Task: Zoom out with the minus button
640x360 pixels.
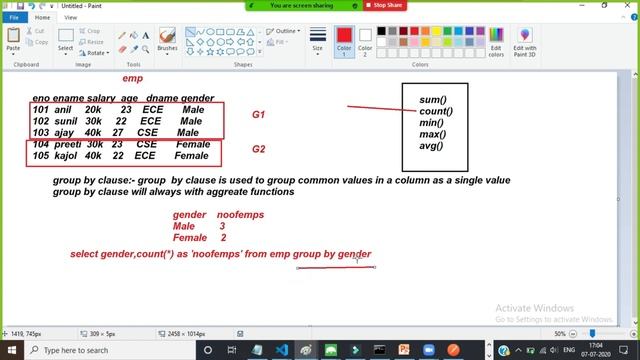Action: click(573, 333)
